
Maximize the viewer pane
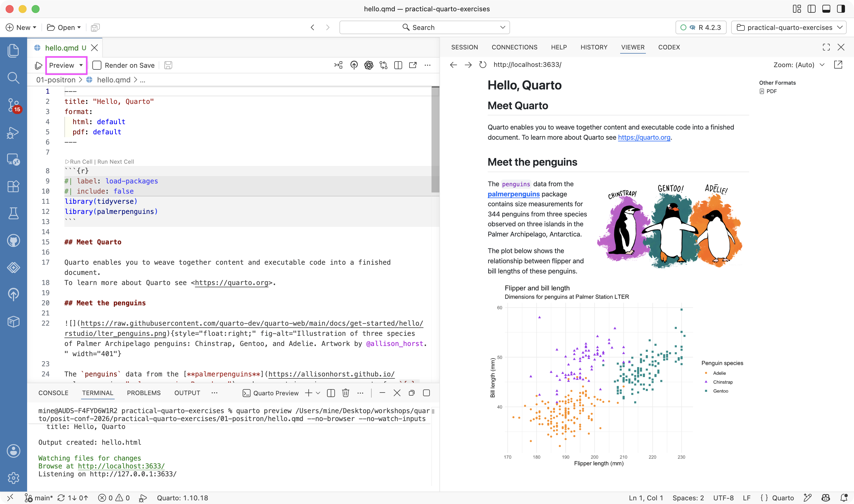pyautogui.click(x=826, y=47)
